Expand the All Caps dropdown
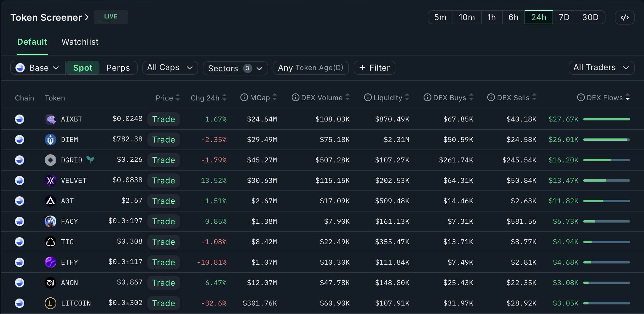644x314 pixels. point(170,68)
